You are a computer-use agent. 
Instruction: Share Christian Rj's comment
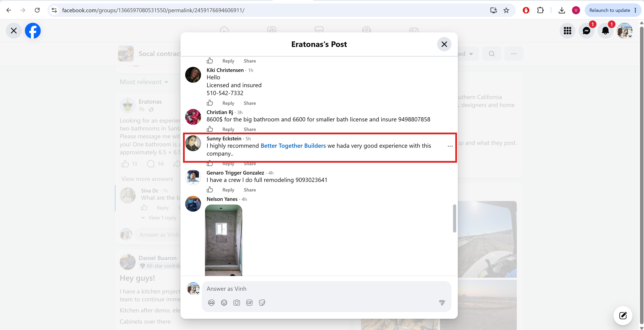click(x=250, y=129)
